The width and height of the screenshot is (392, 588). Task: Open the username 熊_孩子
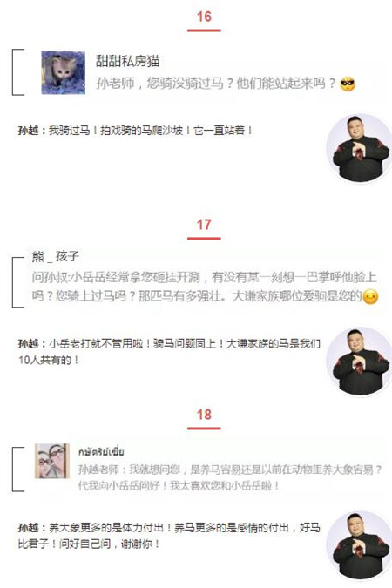tap(55, 256)
